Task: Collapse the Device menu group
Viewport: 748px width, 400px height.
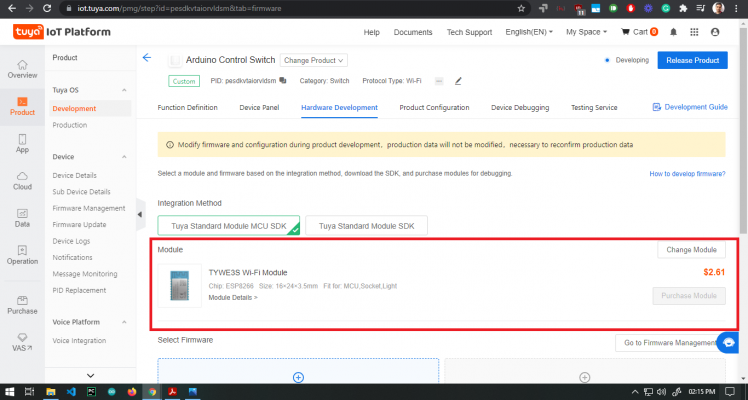Action: (124, 157)
